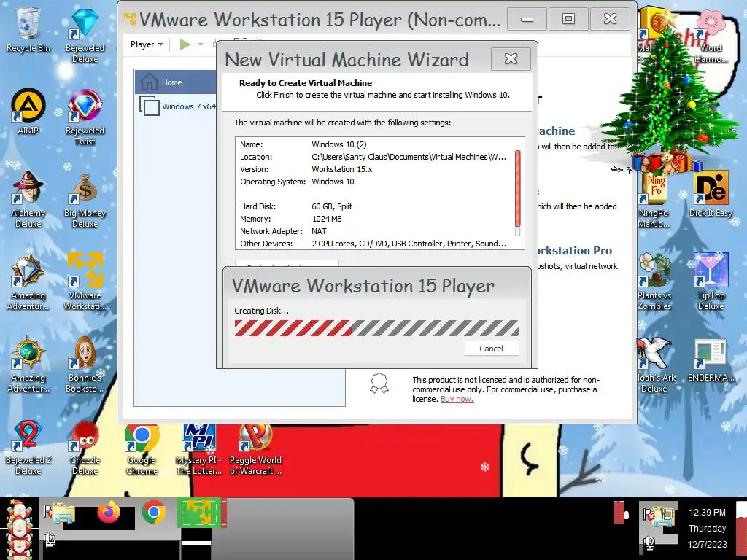747x560 pixels.
Task: Close the New Virtual Machine Wizard dialog
Action: (x=511, y=58)
